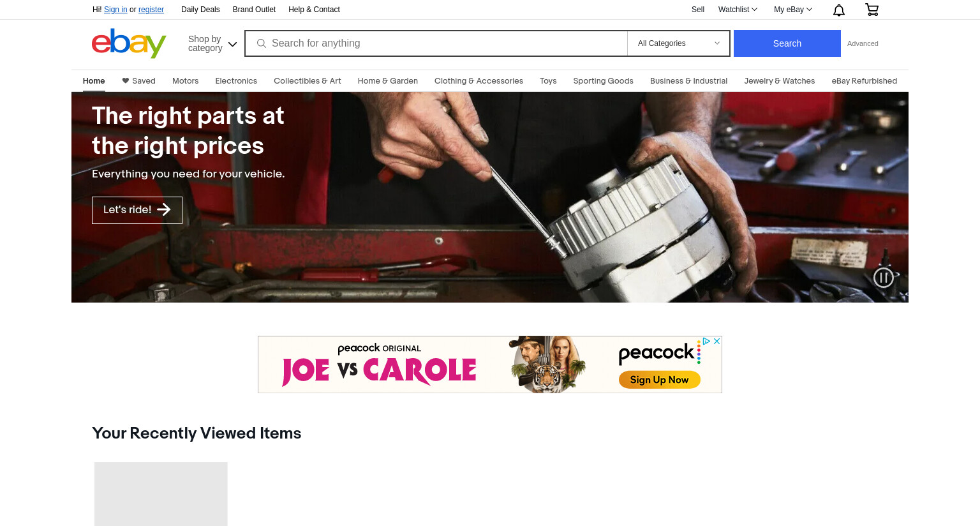Screen dimensions: 980x526
Task: Click the AdChoices triangle icon on ad
Action: pos(706,341)
